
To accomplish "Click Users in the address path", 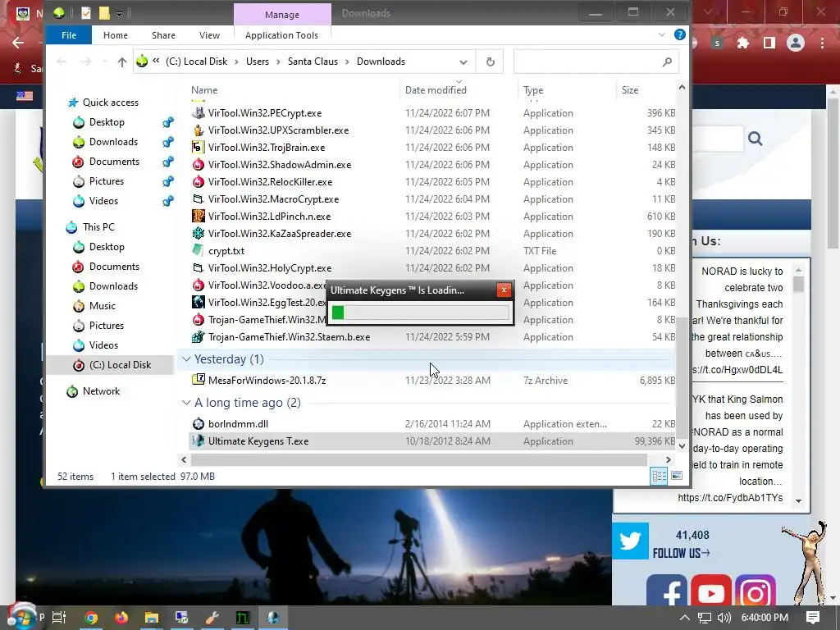I will coord(257,62).
